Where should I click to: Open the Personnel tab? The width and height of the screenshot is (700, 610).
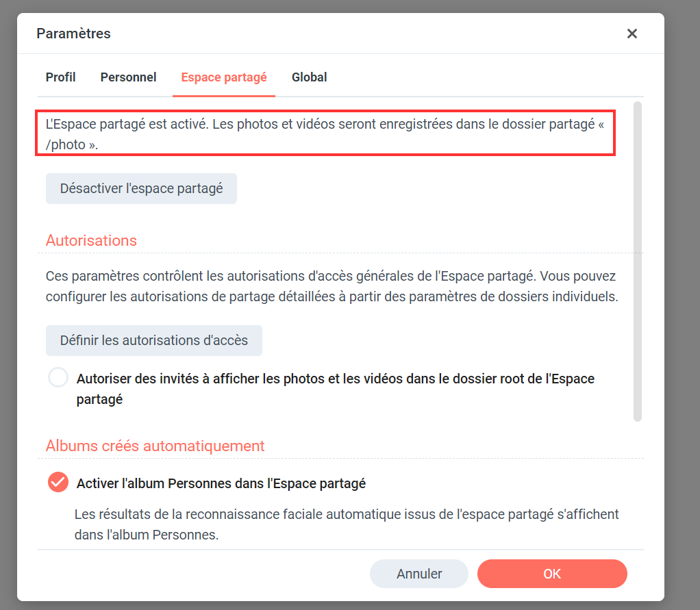pos(128,77)
